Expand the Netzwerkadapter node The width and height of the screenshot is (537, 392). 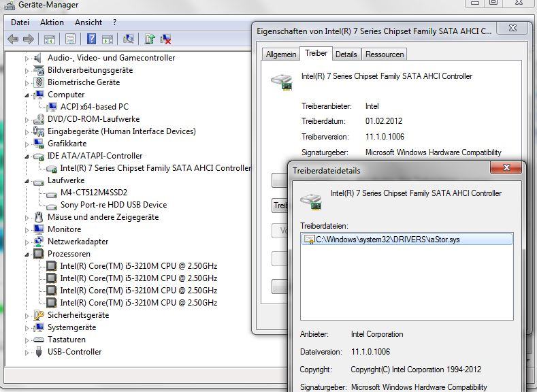tap(27, 242)
